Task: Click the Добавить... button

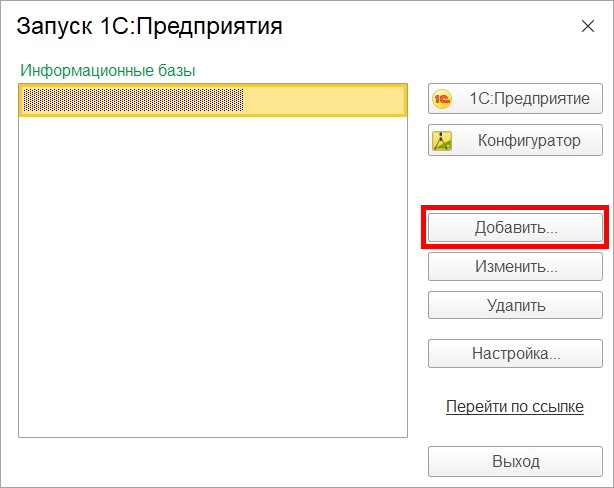Action: coord(515,227)
